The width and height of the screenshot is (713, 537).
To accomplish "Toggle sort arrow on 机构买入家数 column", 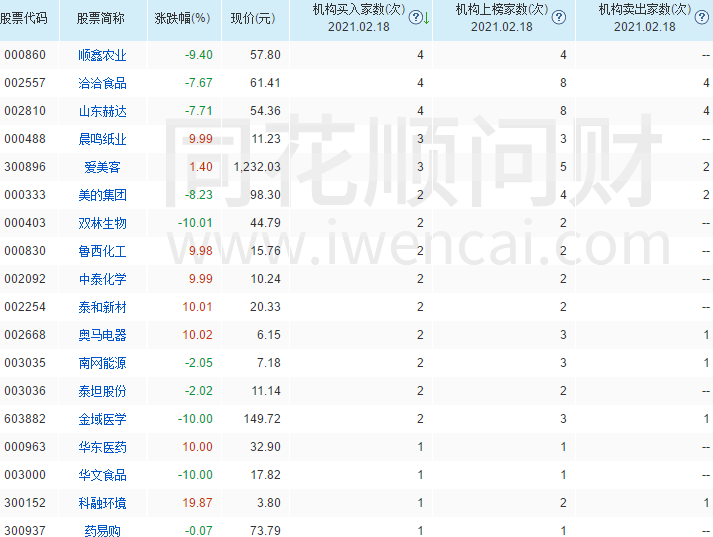I will [x=427, y=18].
